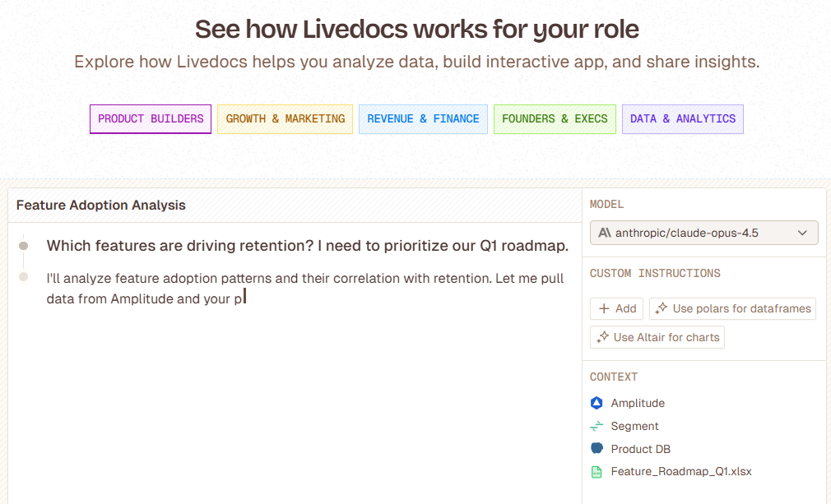Image resolution: width=831 pixels, height=504 pixels.
Task: Open the Revenue & Finance tab
Action: 423,119
